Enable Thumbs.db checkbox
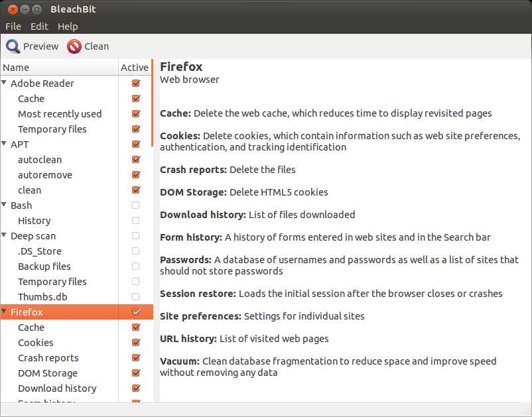The image size is (532, 417). tap(135, 296)
